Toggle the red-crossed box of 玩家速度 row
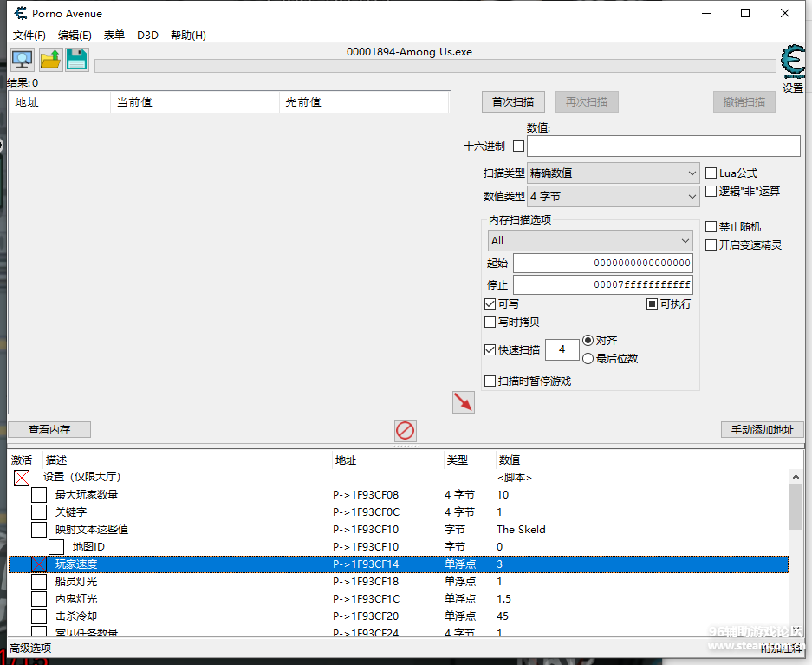The image size is (812, 665). (x=39, y=564)
